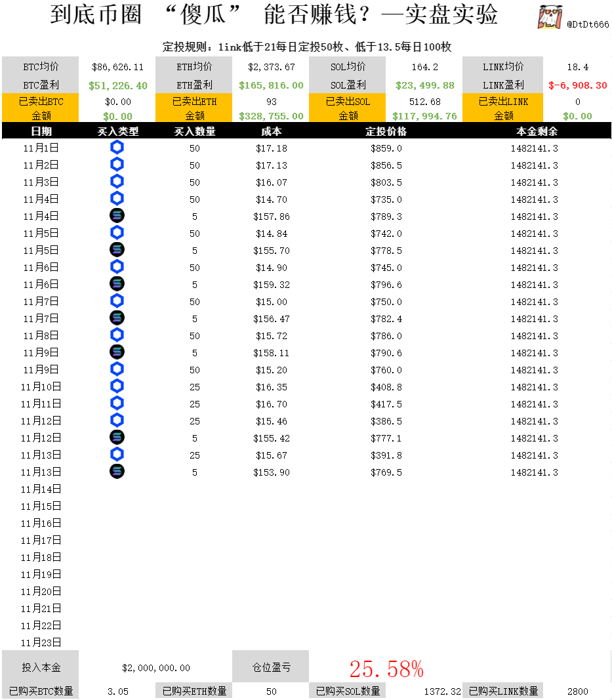Select the Chainlink icon in the $14.70 row

point(117,198)
